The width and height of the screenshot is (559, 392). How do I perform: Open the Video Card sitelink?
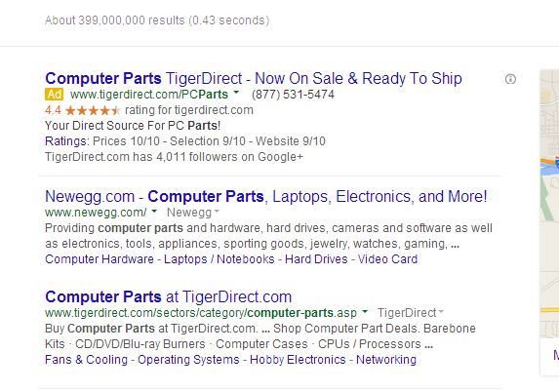pyautogui.click(x=387, y=259)
